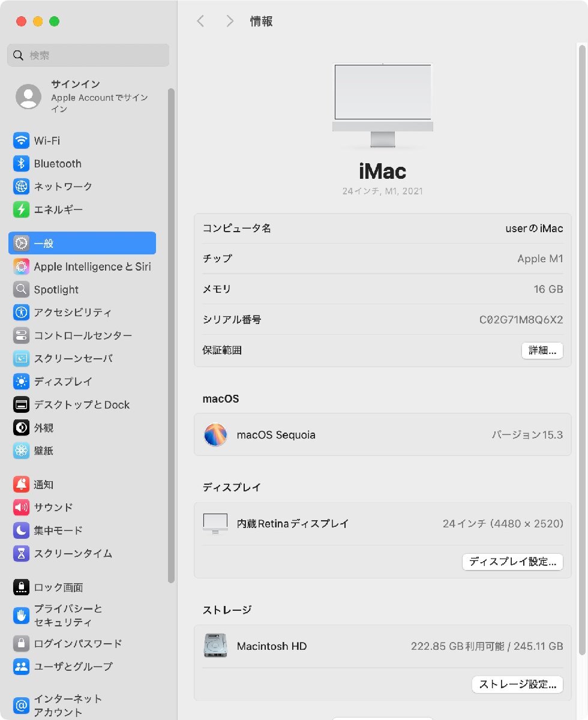The image size is (588, 720).
Task: Open プライバシーとセキュリティ hand icon
Action: (x=21, y=615)
